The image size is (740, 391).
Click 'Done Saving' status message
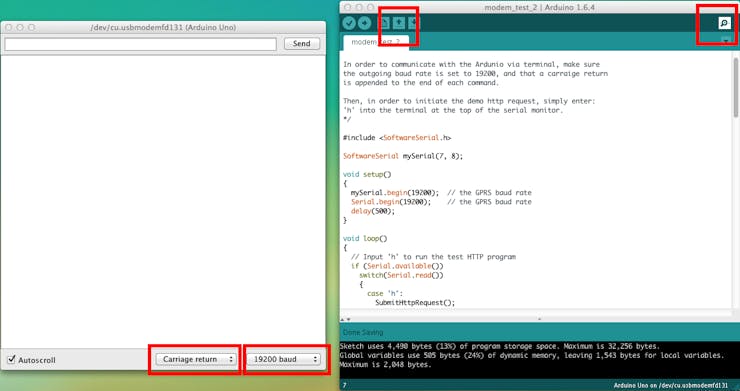point(363,332)
